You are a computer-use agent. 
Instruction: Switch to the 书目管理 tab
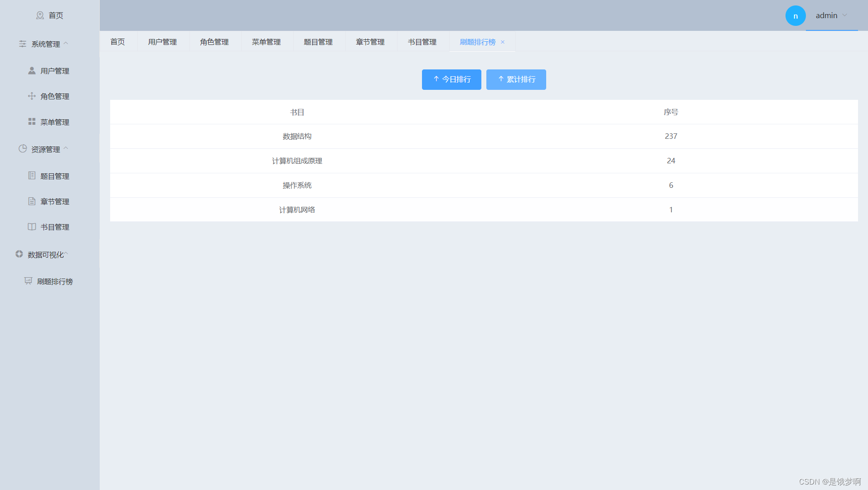coord(422,42)
